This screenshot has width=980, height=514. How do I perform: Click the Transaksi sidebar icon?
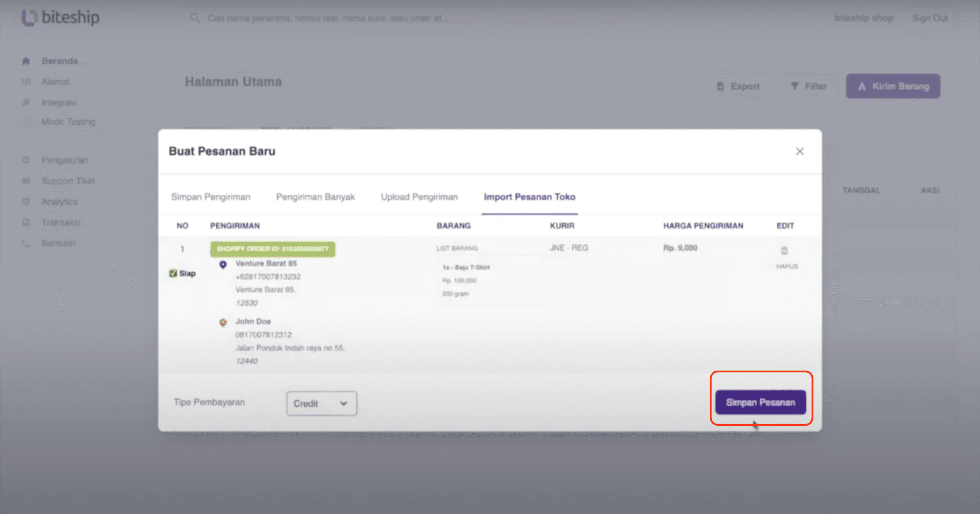26,222
